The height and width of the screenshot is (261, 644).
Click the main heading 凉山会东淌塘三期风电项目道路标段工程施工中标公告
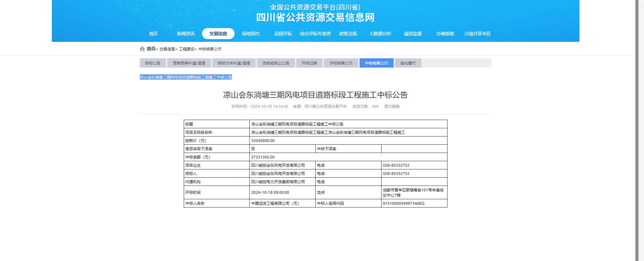coord(315,95)
